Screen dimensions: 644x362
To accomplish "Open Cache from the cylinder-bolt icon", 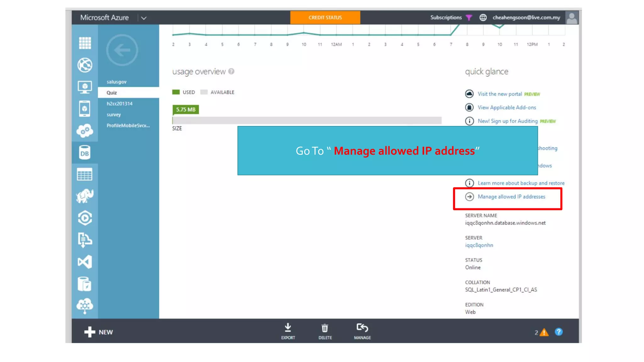I will (85, 284).
